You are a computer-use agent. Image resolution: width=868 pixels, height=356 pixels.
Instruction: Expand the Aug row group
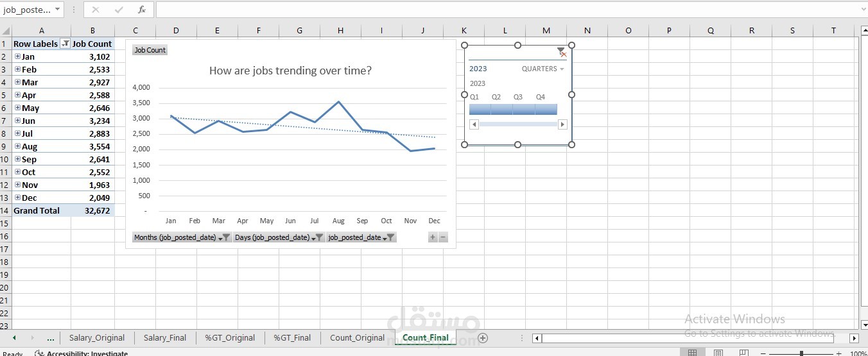point(17,146)
